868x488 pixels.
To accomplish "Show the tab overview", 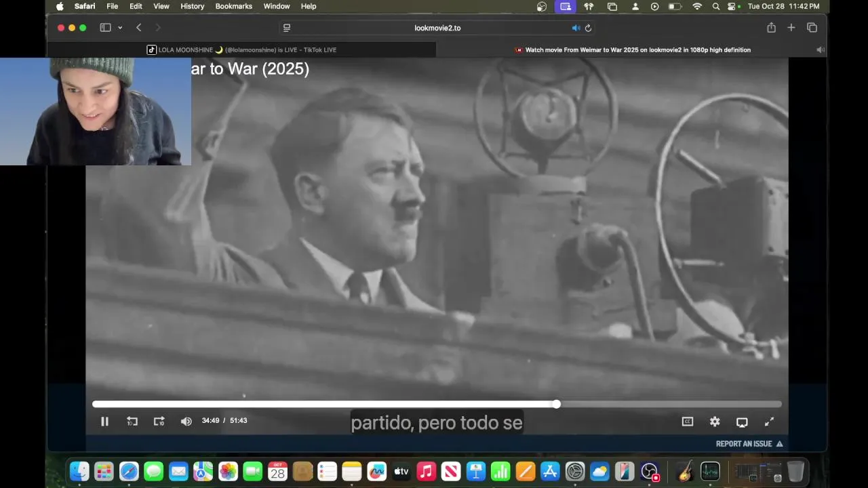I will (812, 28).
